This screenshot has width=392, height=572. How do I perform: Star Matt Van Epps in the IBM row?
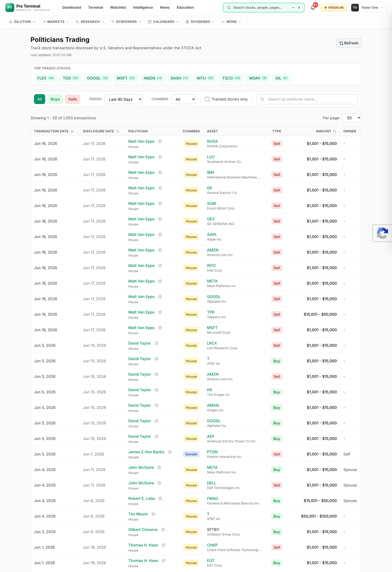tap(160, 172)
